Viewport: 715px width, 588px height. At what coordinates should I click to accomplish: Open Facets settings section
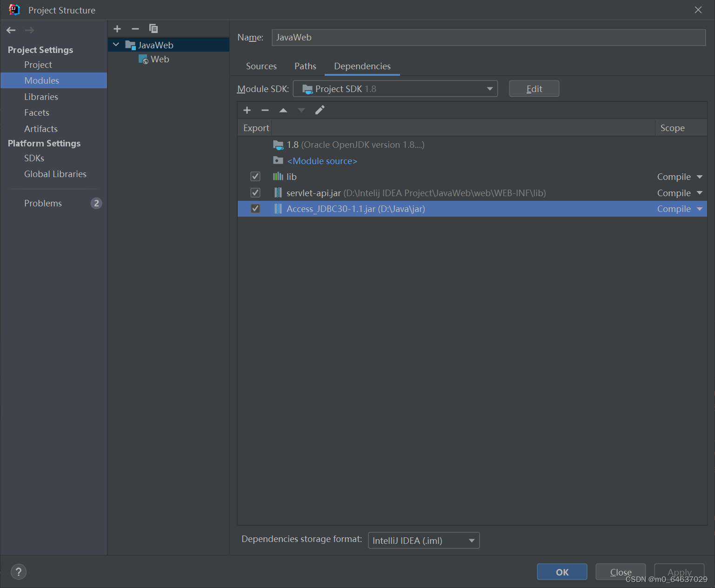[x=37, y=112]
